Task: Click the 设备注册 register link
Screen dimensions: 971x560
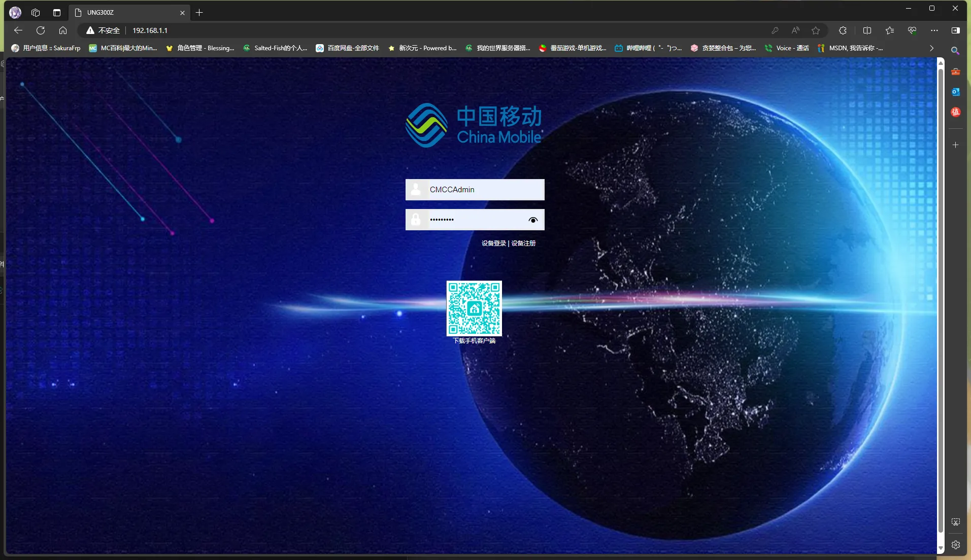Action: coord(523,243)
